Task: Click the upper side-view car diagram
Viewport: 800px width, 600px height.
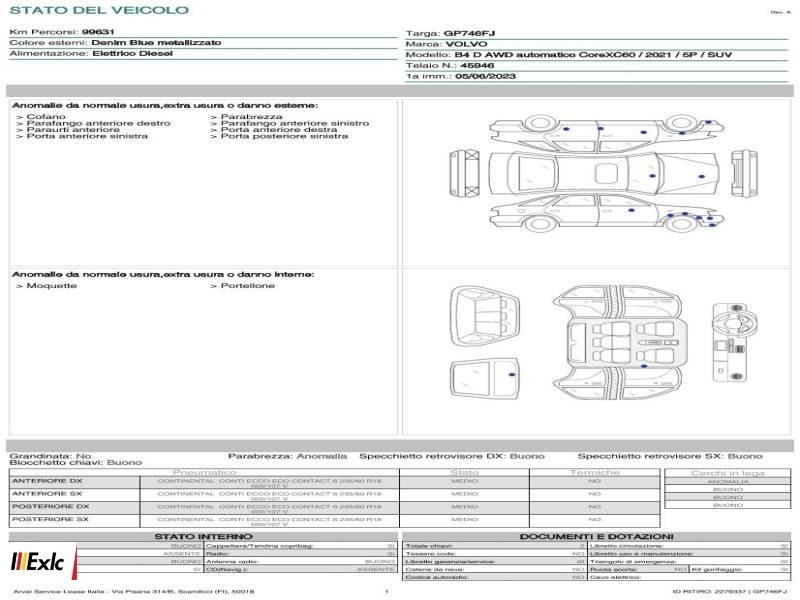Action: click(x=607, y=133)
